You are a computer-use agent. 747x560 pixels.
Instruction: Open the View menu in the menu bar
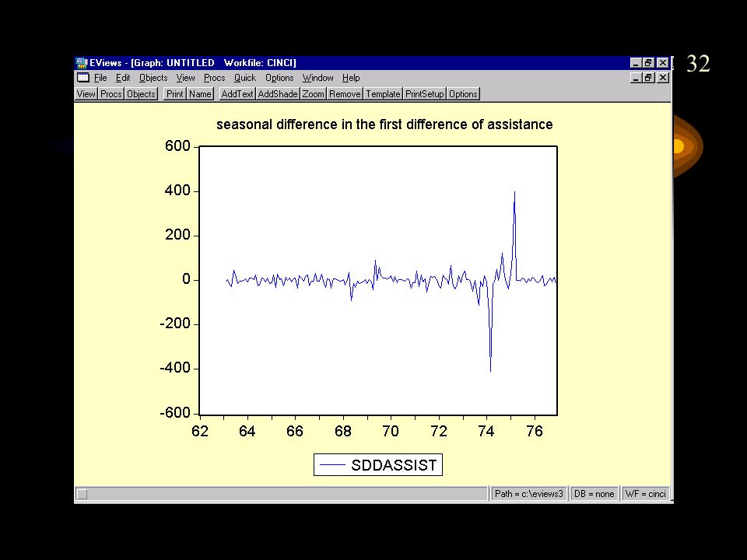tap(185, 78)
